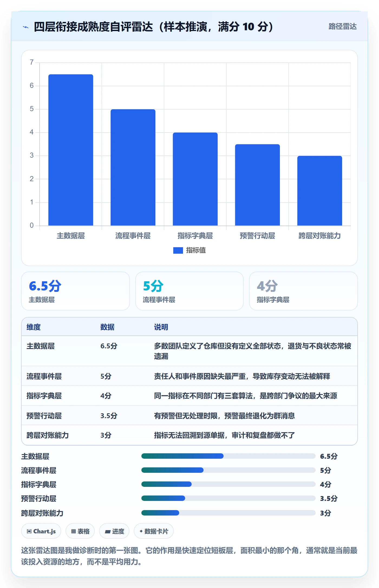Select the 数据卡片 tag chip
The height and width of the screenshot is (588, 379).
pyautogui.click(x=154, y=531)
